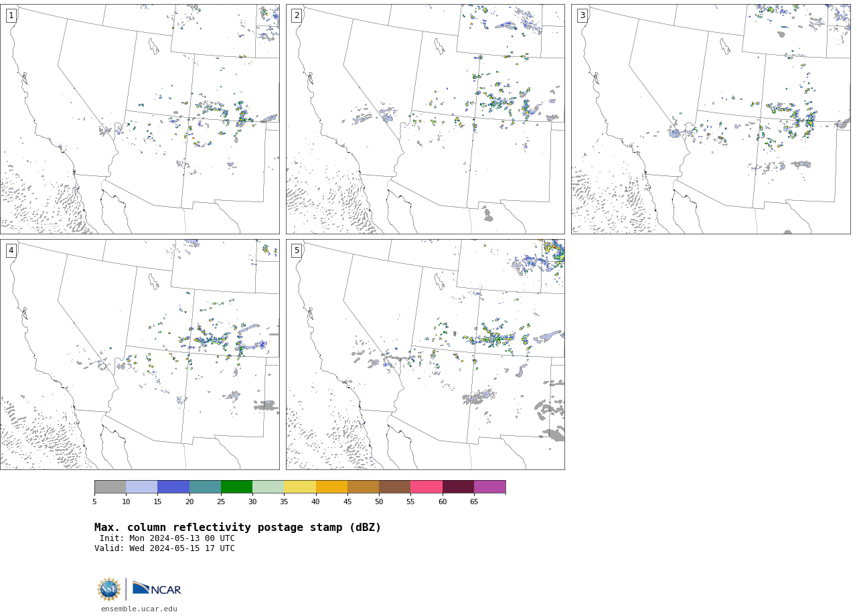Click the colorbar tick label 20
This screenshot has height=616, width=857.
[189, 502]
